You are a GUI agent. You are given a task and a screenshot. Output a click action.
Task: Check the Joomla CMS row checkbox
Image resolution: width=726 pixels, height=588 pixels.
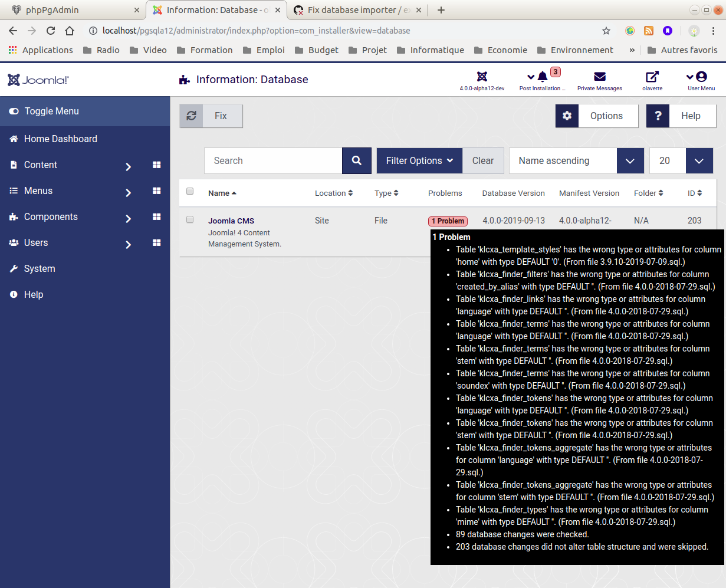coord(190,219)
